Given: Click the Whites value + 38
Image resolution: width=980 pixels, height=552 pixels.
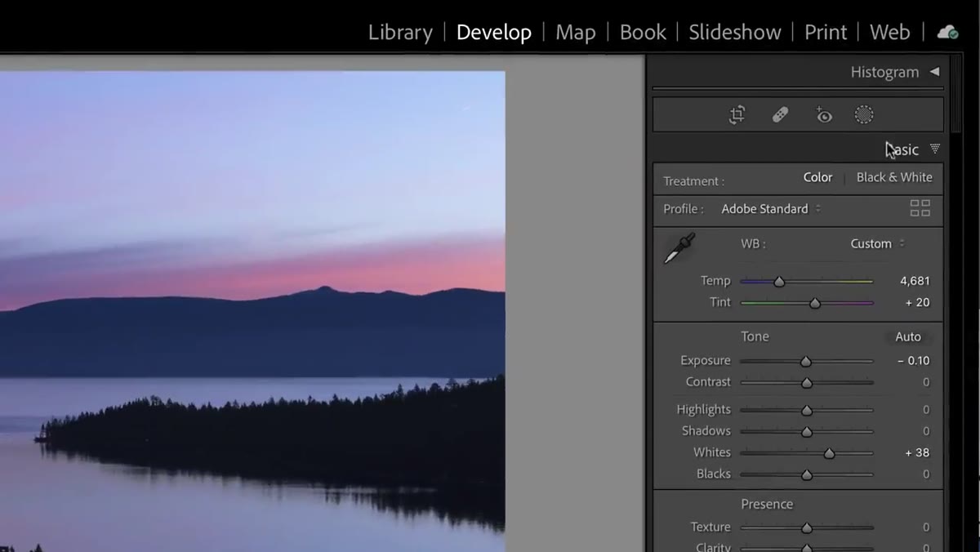Looking at the screenshot, I should coord(917,452).
